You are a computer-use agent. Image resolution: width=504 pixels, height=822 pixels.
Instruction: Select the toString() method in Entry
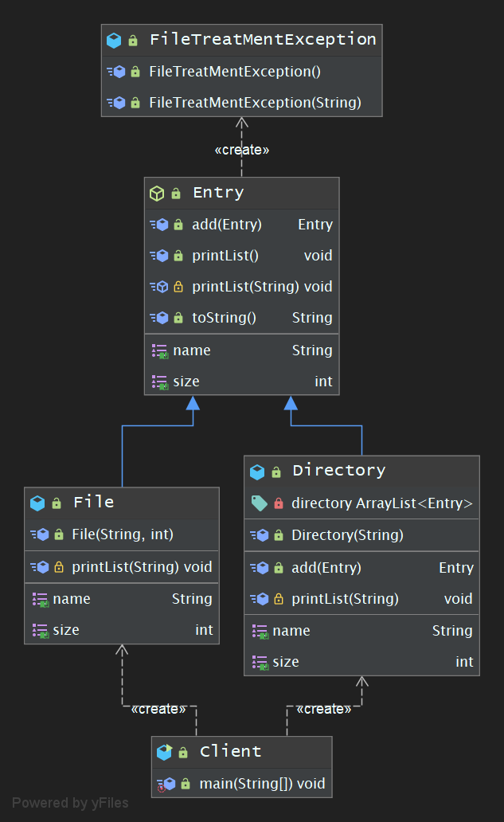pos(224,318)
